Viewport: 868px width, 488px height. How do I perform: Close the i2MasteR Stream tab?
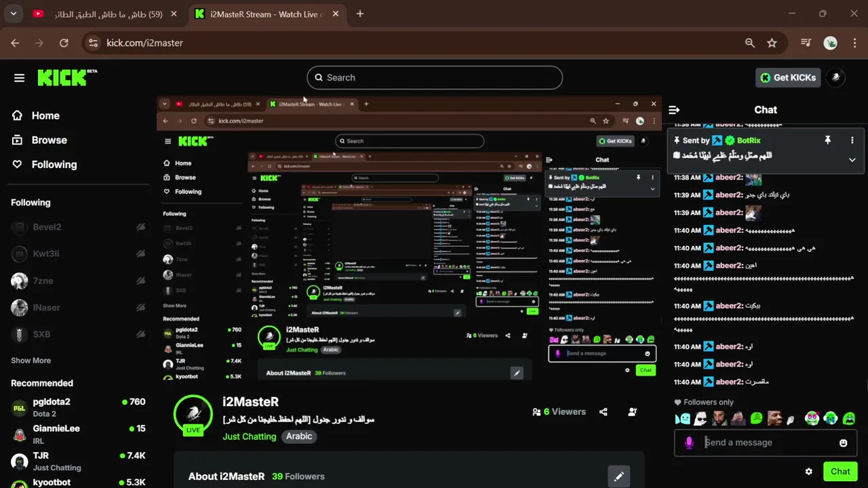point(335,14)
